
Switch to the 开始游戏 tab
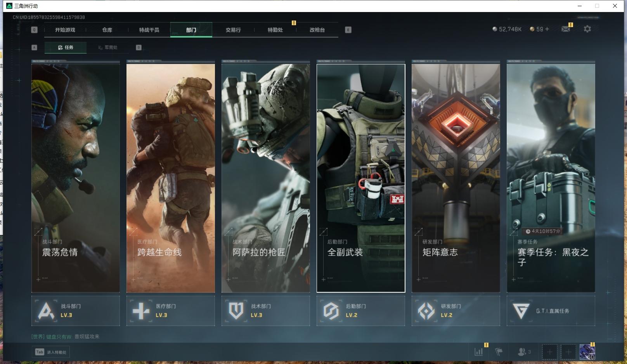(65, 30)
